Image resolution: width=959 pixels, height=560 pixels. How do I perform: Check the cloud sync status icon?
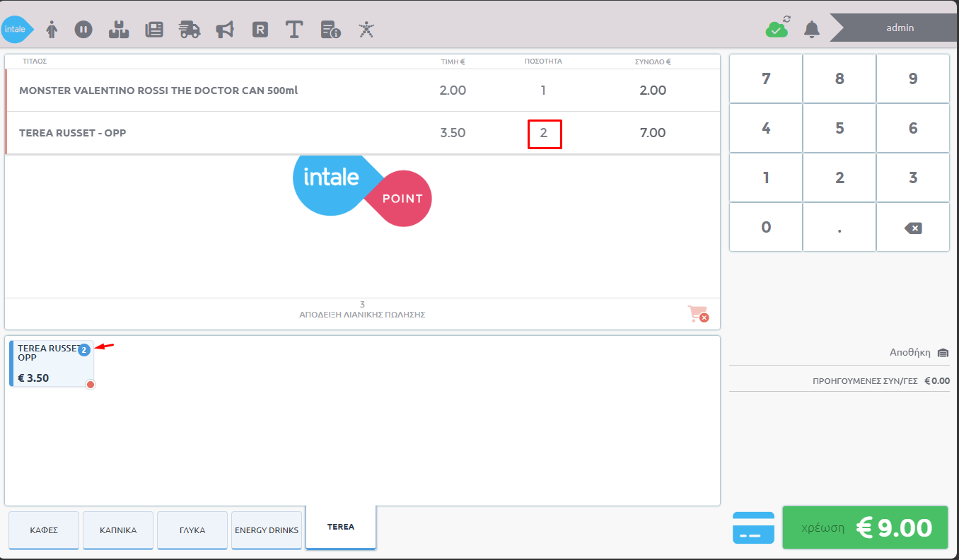click(777, 28)
